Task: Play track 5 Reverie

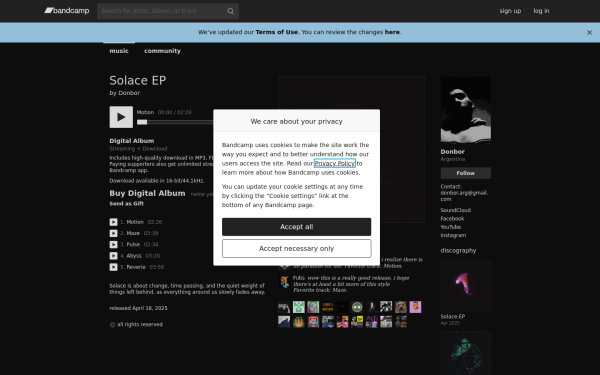Action: pyautogui.click(x=113, y=267)
